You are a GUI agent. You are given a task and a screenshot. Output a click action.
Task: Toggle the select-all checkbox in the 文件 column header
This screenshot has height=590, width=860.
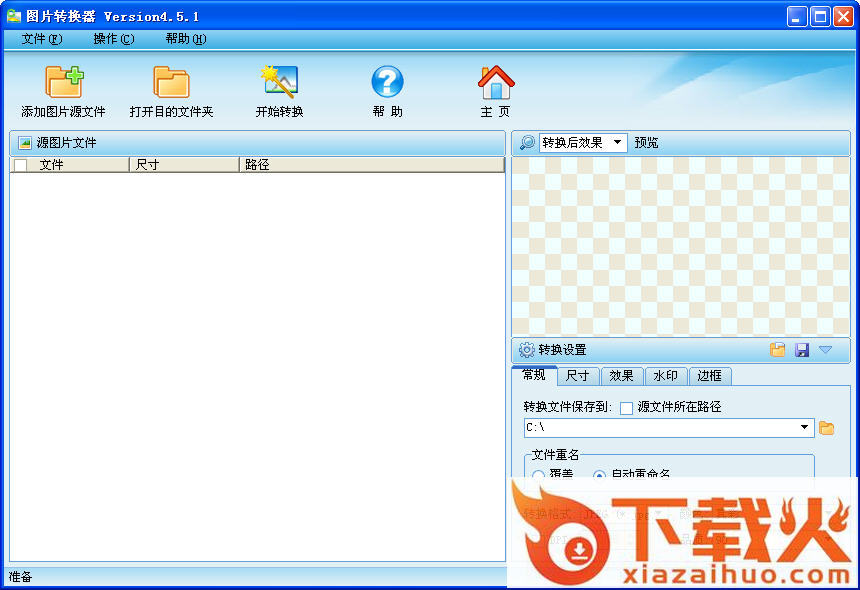(21, 165)
